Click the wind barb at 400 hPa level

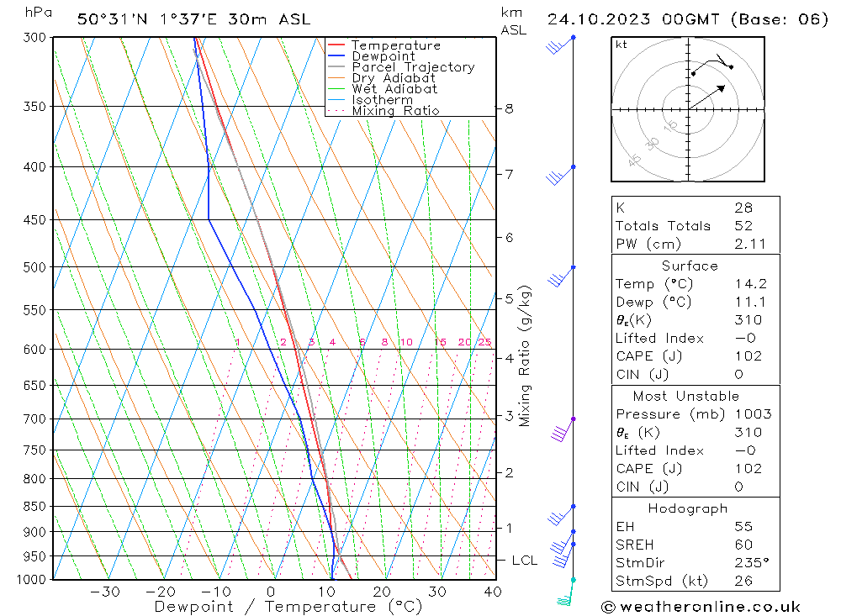(x=560, y=176)
